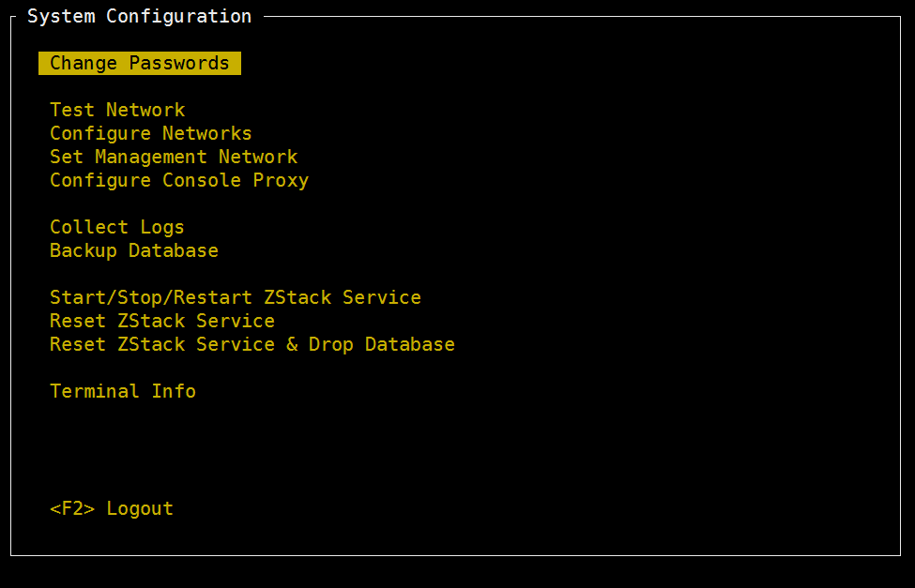
Task: Open the Terminal Info entry
Action: click(x=123, y=391)
